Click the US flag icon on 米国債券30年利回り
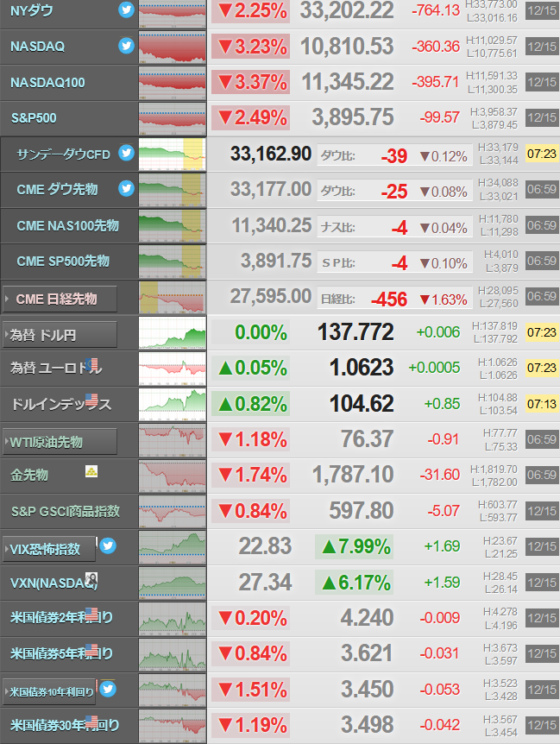 click(91, 722)
